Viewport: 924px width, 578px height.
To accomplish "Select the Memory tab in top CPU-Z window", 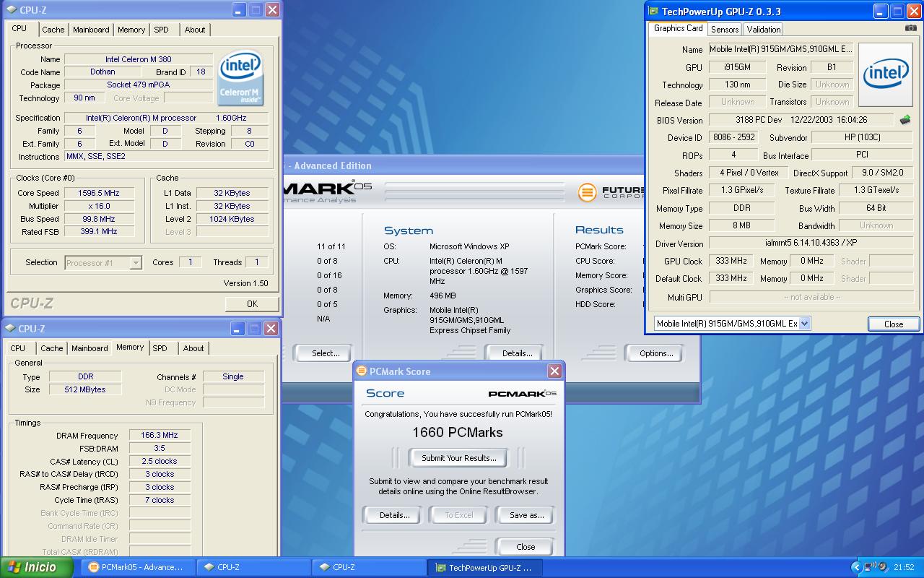I will coord(131,30).
